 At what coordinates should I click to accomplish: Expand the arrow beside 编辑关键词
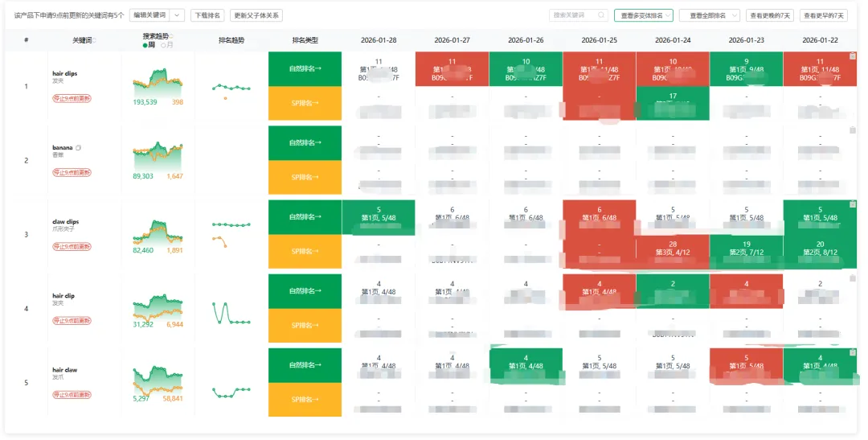(x=177, y=15)
